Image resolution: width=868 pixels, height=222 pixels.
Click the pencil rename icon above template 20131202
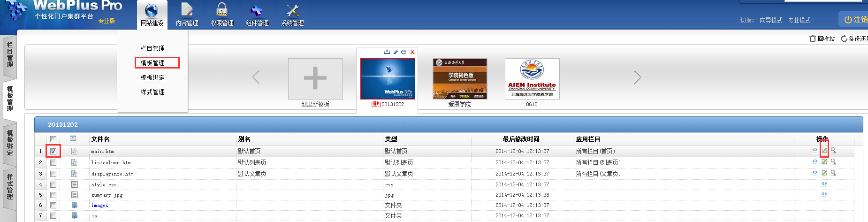pyautogui.click(x=396, y=52)
